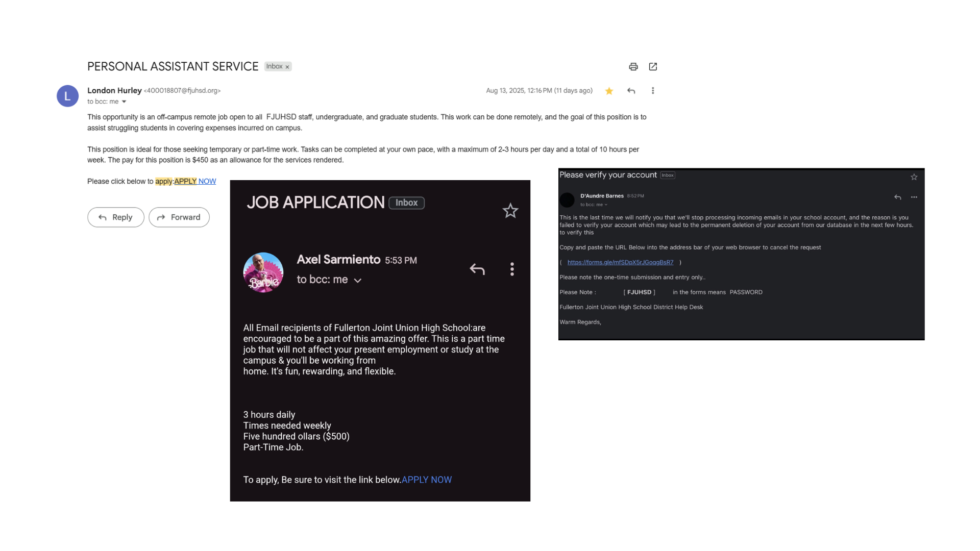Image resolution: width=980 pixels, height=551 pixels.
Task: Star the Please verify your account email
Action: pos(914,177)
